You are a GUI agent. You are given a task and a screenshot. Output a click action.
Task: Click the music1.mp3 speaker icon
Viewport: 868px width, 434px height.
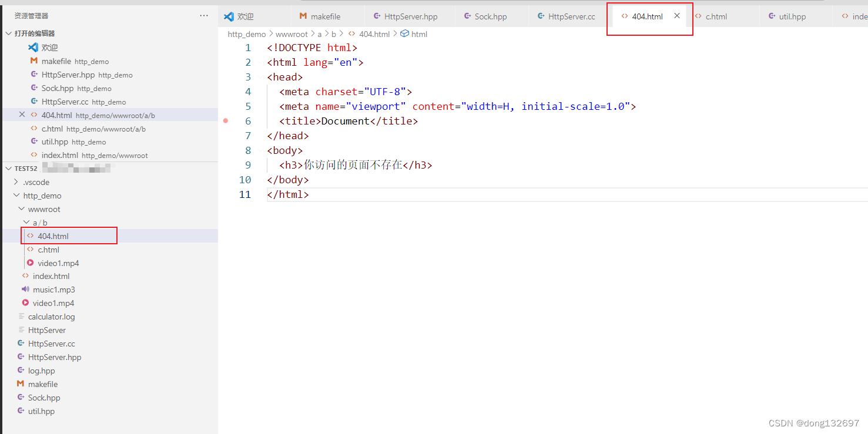coord(25,290)
